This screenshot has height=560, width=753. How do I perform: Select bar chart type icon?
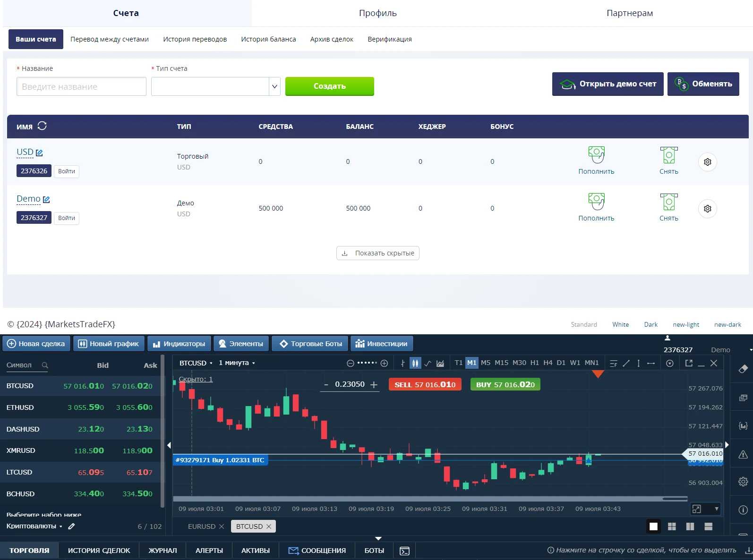[402, 363]
